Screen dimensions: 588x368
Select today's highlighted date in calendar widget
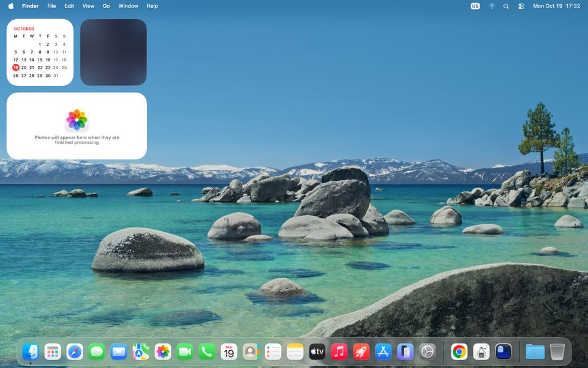point(16,67)
